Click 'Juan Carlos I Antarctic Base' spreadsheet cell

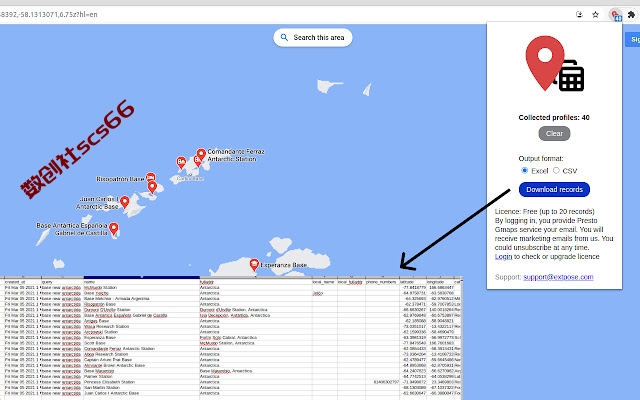(x=141, y=393)
